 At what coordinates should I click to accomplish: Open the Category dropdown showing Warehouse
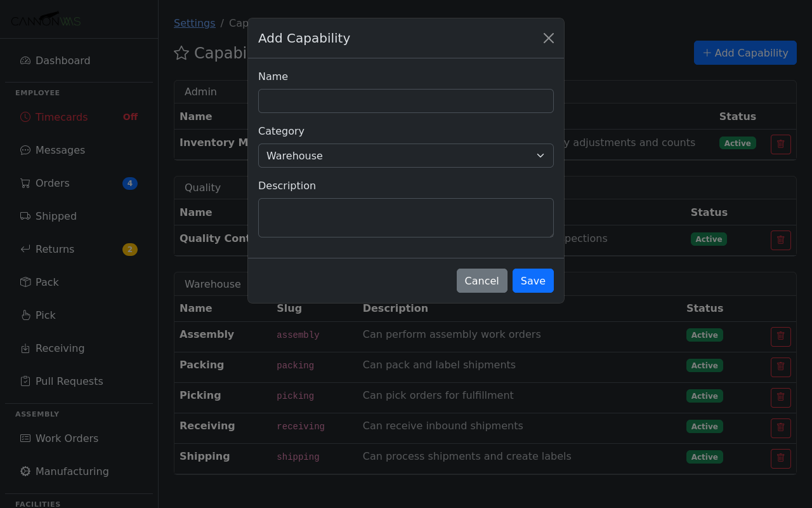click(405, 156)
